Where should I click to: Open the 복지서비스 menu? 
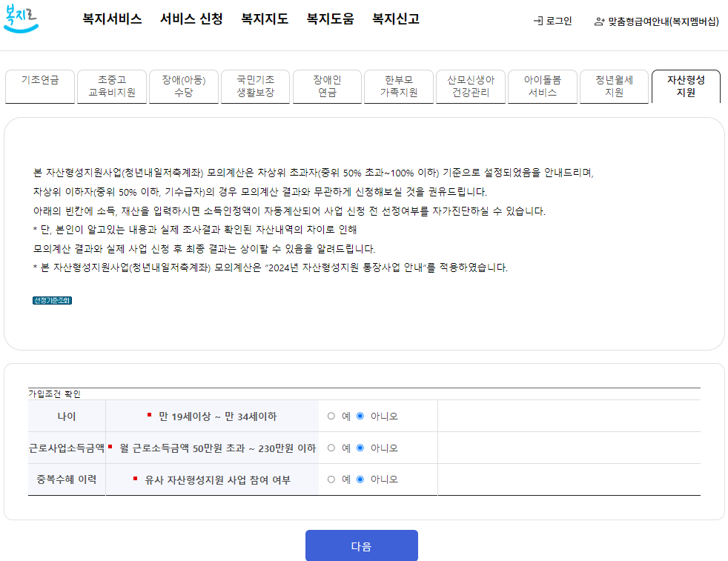(111, 20)
